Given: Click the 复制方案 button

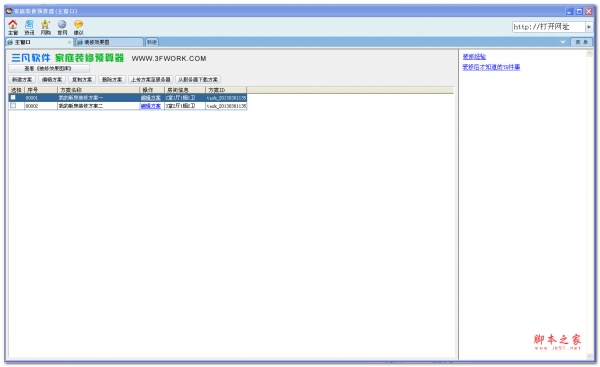Looking at the screenshot, I should (x=82, y=80).
